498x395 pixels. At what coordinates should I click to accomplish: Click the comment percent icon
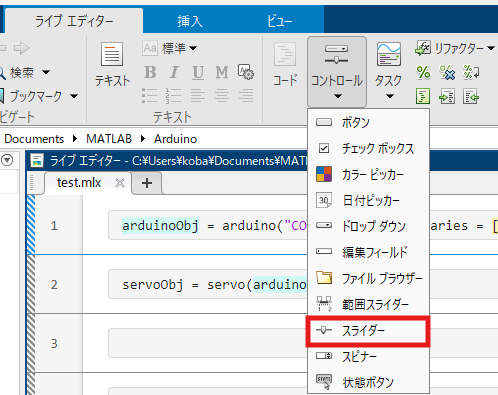click(423, 72)
